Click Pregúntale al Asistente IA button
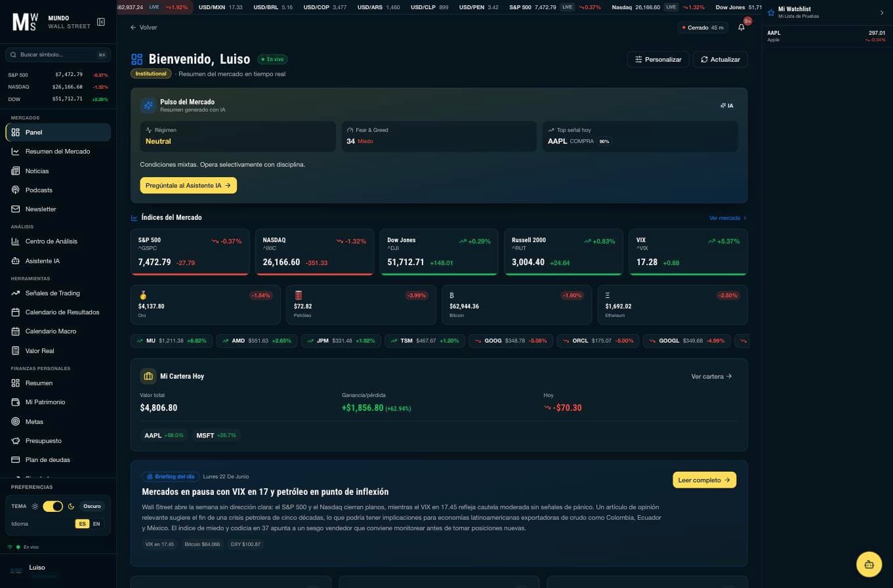893x588 pixels. 188,186
